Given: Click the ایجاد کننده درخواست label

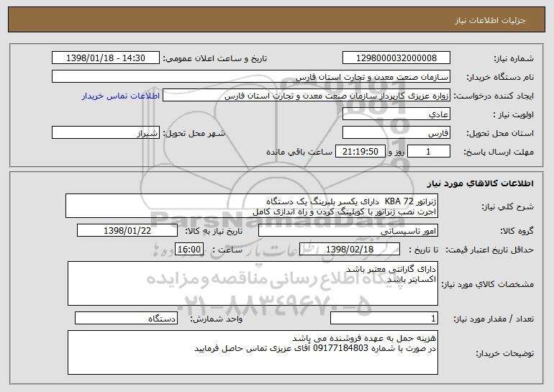Looking at the screenshot, I should click(x=494, y=96).
